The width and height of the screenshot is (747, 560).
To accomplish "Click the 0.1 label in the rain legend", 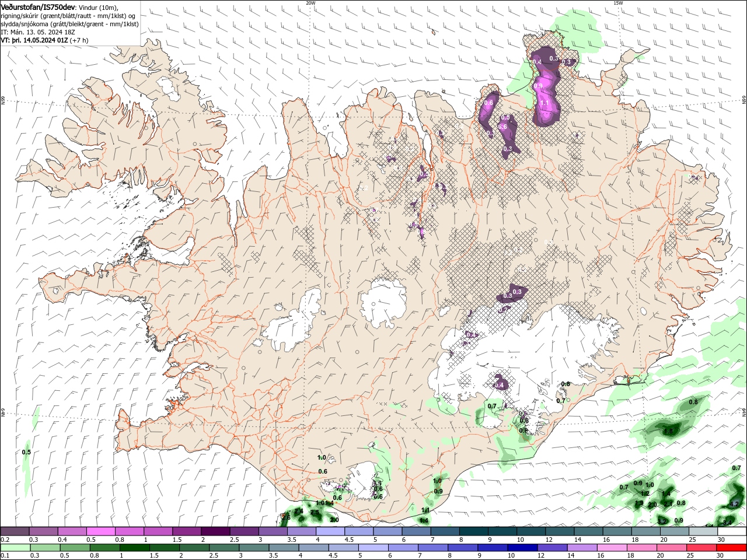I will 5,555.
